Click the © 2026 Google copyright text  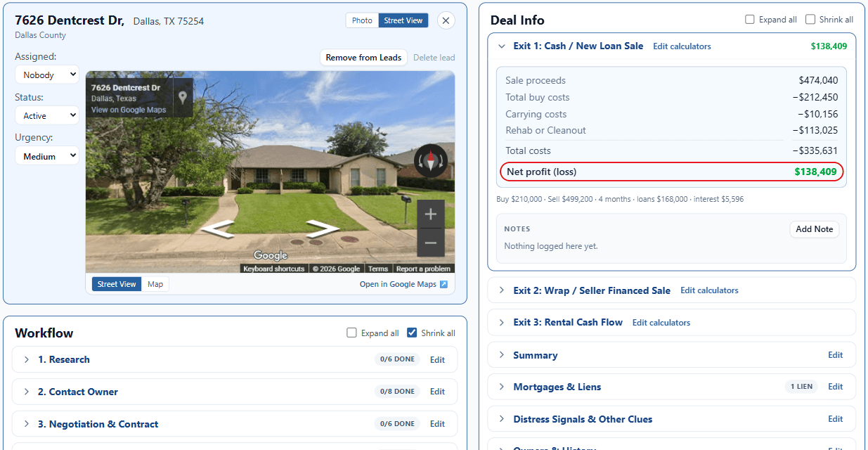coord(336,269)
